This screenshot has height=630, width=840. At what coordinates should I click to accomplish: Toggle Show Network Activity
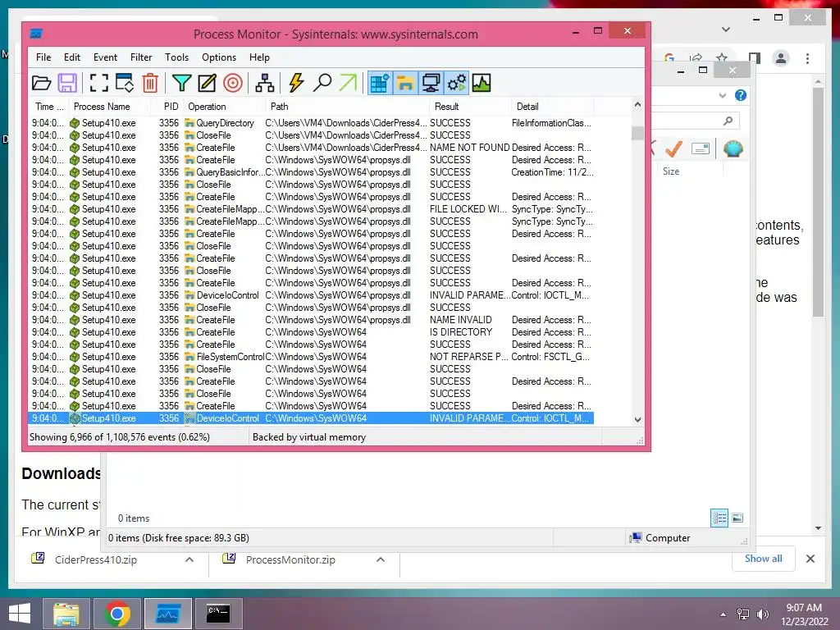pos(431,83)
